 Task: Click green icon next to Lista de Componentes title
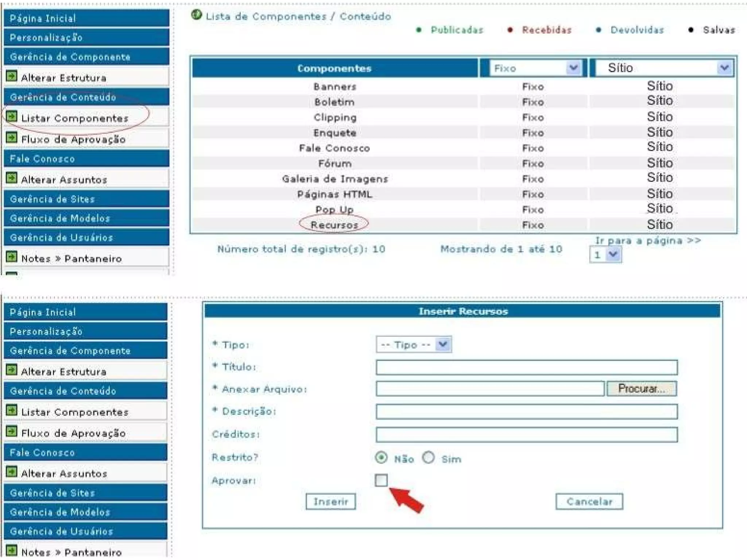pos(197,15)
